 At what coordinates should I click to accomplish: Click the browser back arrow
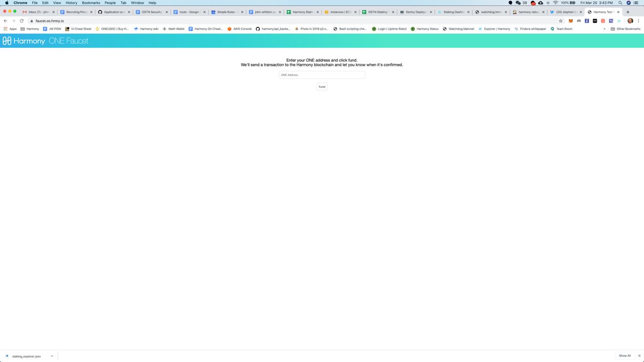click(5, 20)
